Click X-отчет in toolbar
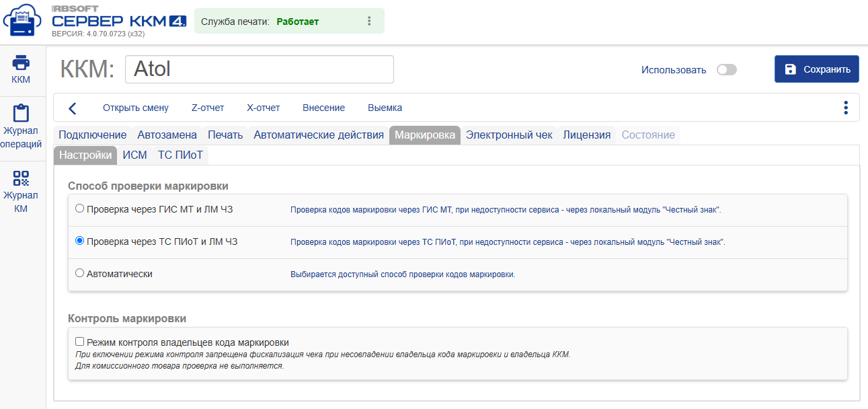The height and width of the screenshot is (409, 868). click(x=264, y=108)
